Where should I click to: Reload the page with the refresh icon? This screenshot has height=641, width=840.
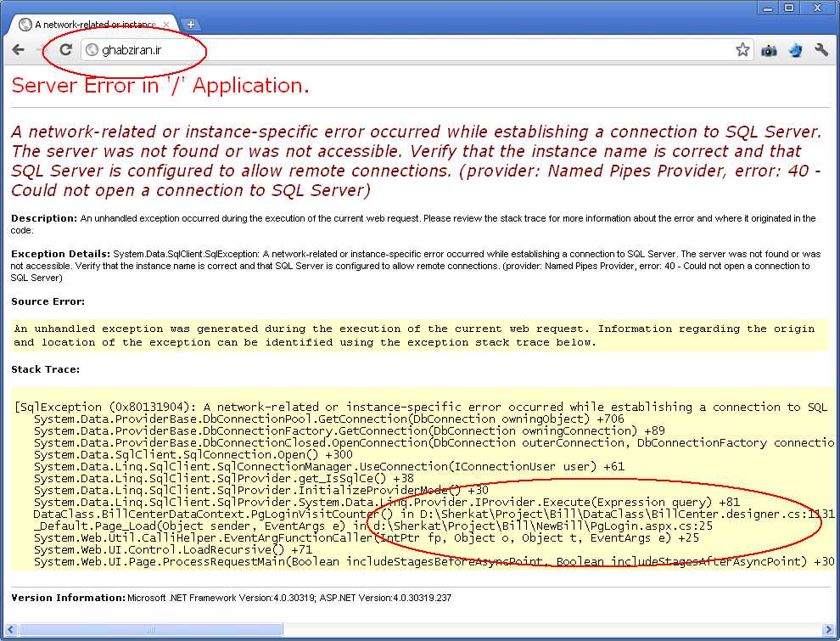65,50
